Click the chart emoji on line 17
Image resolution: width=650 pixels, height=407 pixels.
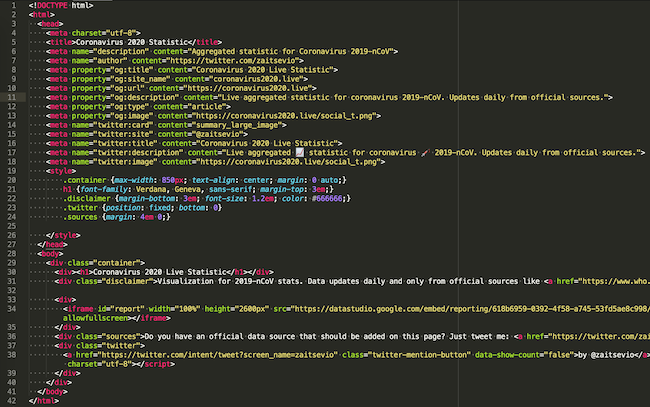(x=300, y=153)
